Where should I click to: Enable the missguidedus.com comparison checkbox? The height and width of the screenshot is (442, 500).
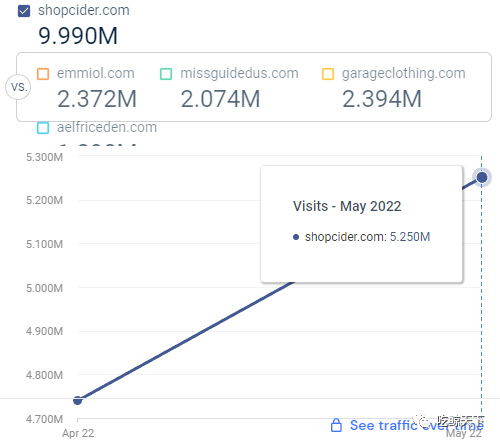(166, 74)
